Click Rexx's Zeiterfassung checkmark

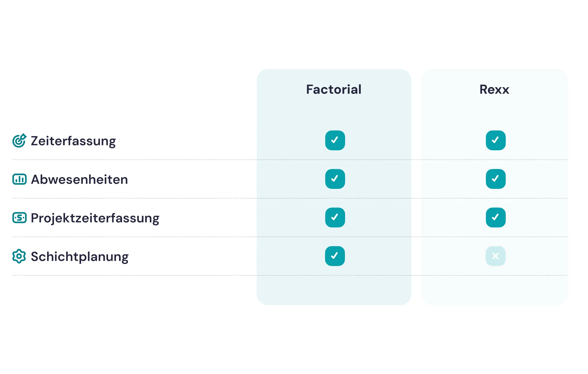[x=495, y=140]
